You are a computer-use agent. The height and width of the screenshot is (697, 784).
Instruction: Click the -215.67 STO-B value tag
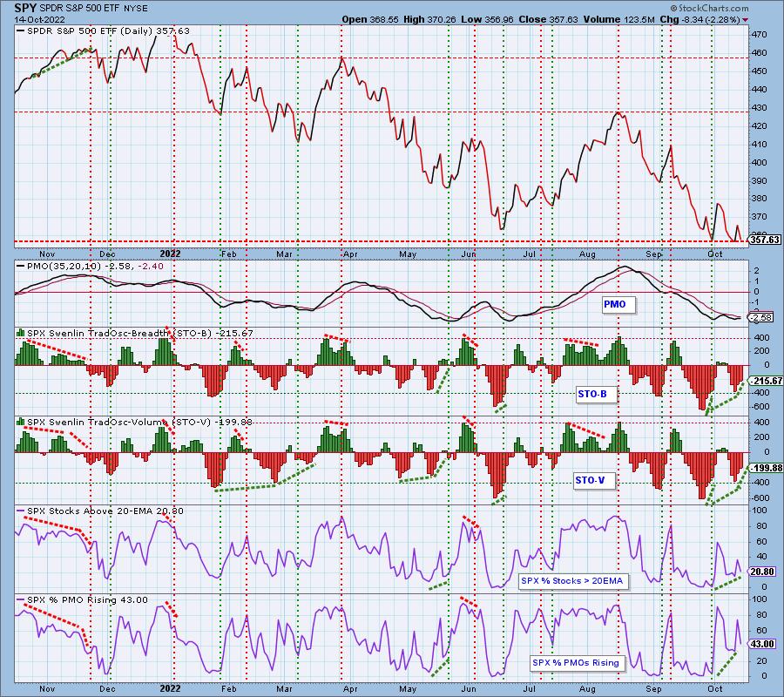[765, 381]
